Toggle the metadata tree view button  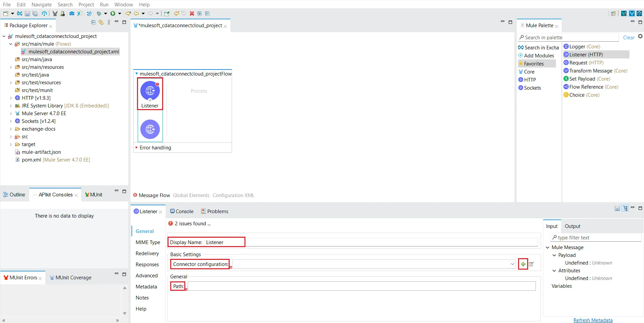[x=625, y=209]
